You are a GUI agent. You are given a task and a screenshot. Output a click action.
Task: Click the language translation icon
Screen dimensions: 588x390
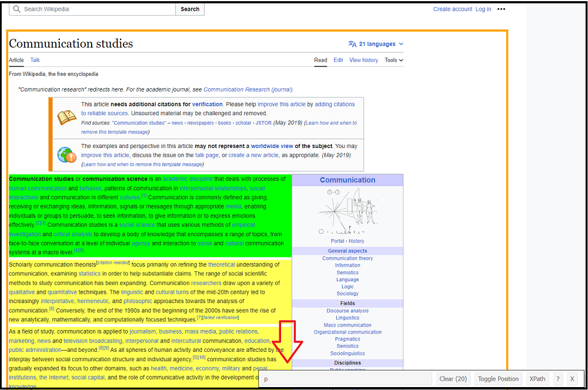(352, 44)
